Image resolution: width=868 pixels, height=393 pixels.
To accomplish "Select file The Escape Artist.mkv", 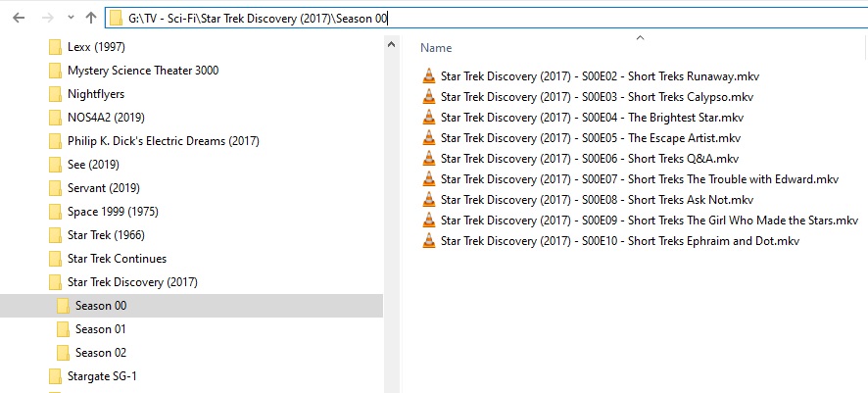I will click(x=591, y=138).
